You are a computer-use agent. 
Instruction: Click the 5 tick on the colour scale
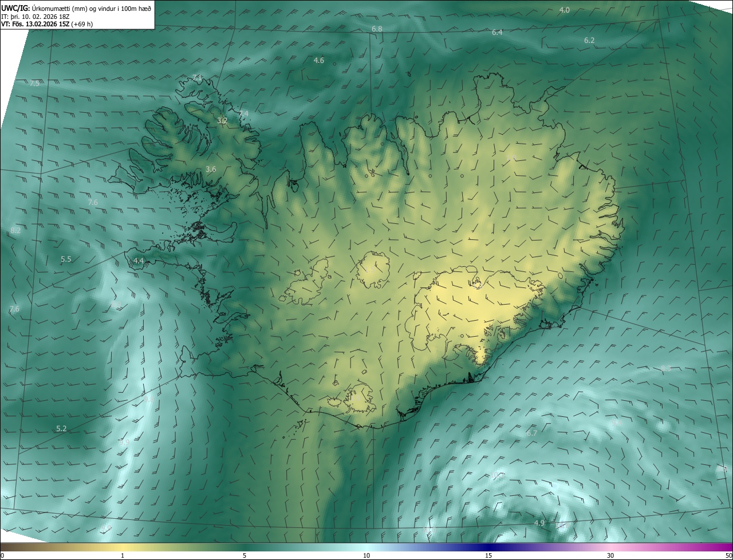pyautogui.click(x=245, y=555)
